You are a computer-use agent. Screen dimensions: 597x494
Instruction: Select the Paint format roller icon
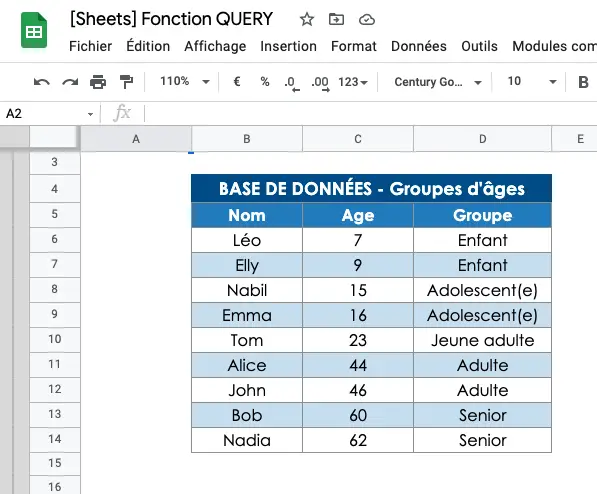click(x=126, y=82)
